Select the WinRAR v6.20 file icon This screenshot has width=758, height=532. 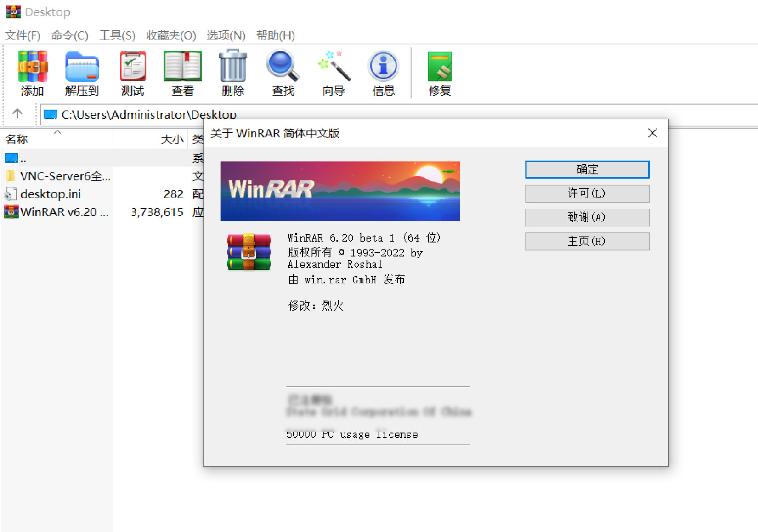coord(11,212)
